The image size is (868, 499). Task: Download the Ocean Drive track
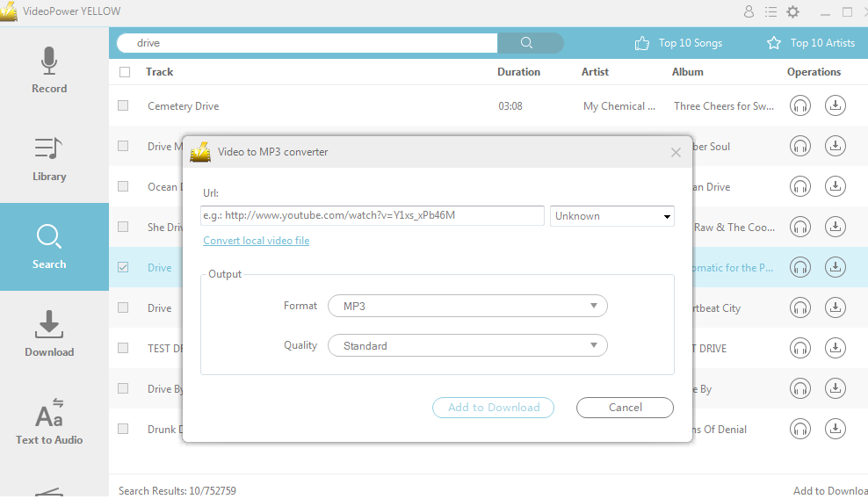coord(835,186)
